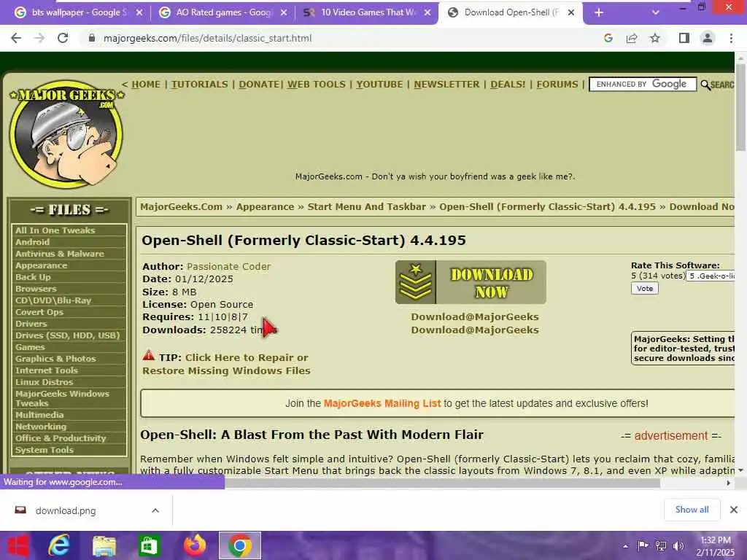Bookmark this page with the star icon
This screenshot has width=747, height=560.
pyautogui.click(x=655, y=38)
